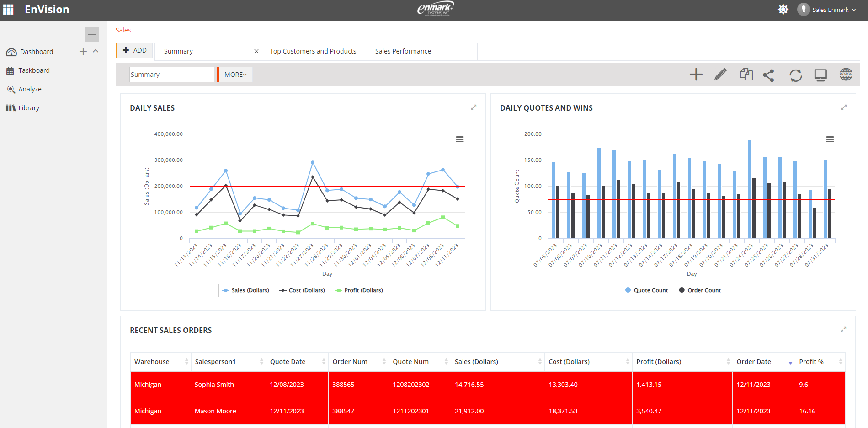Collapse the Dashboard section with its chevron
Screen dimensions: 868x428
coord(96,52)
